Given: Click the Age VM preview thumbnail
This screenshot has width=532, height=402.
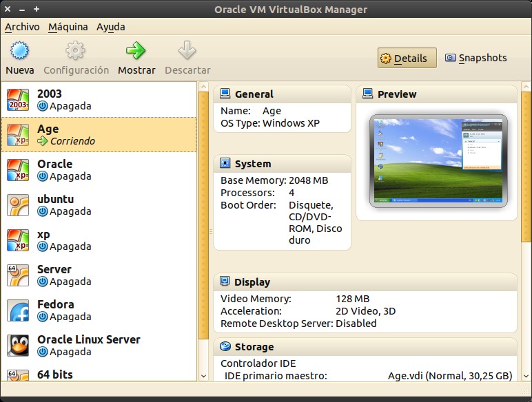Looking at the screenshot, I should (x=438, y=161).
